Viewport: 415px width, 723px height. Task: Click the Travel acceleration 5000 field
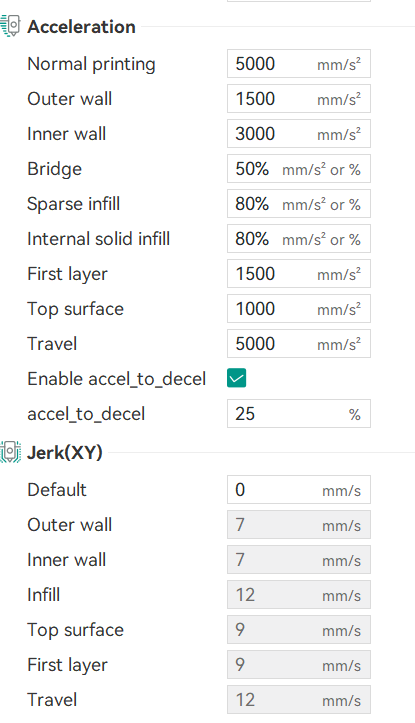pos(299,344)
